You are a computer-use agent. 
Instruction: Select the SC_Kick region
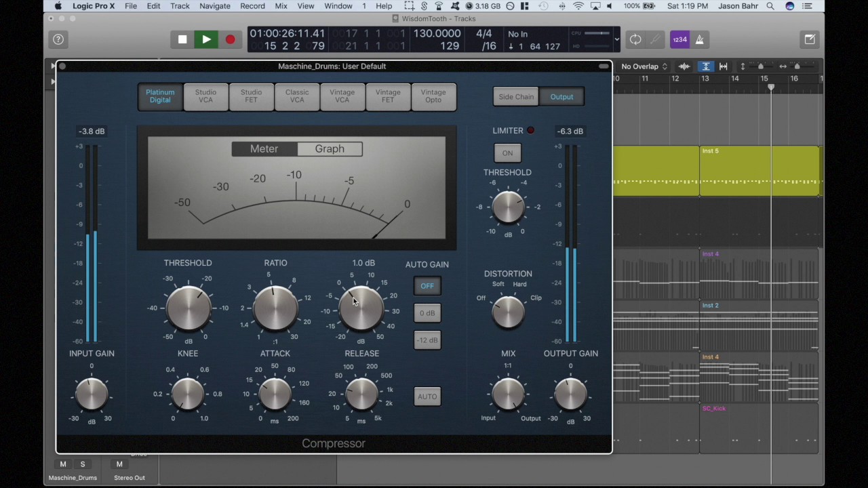point(758,428)
